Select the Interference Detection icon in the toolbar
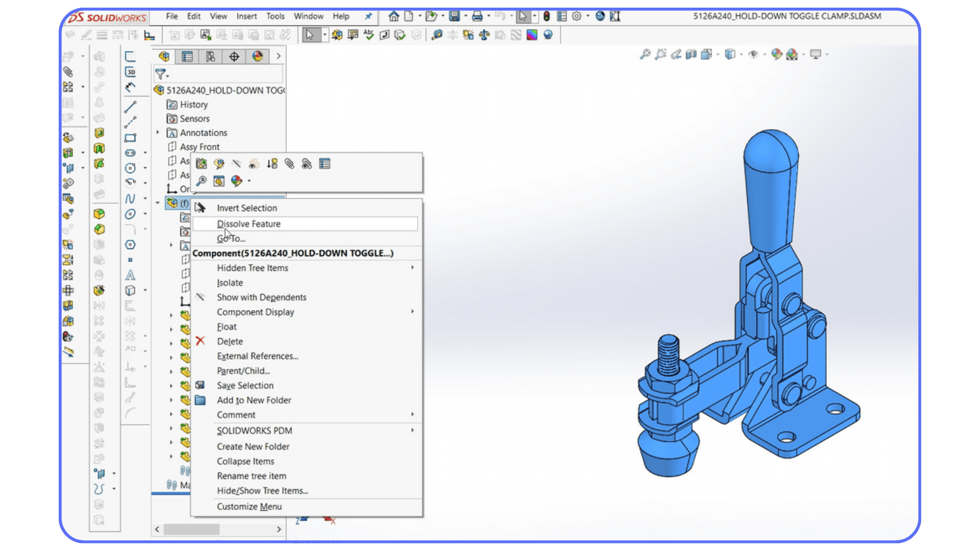This screenshot has height=551, width=980. tap(468, 35)
